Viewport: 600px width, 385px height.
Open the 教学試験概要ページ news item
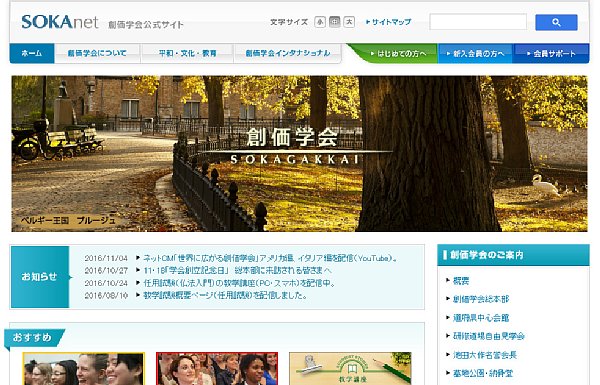tap(225, 295)
